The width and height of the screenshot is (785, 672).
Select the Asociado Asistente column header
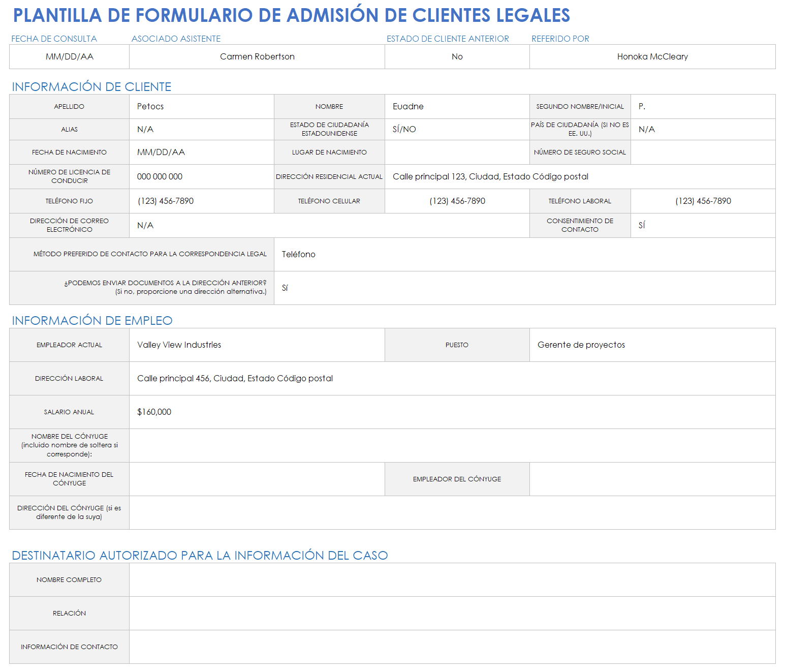176,39
